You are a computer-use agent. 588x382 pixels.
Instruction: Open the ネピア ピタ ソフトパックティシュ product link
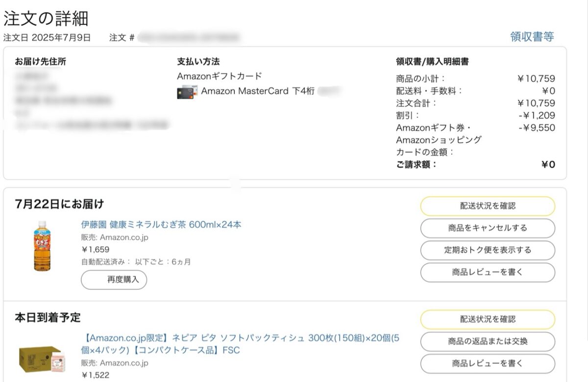[x=241, y=344]
